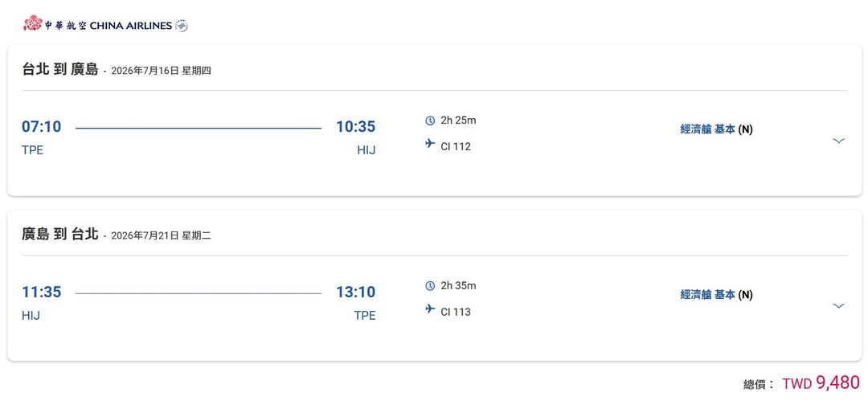Screen dimensions: 868x413
Task: Expand the Hiroshima to Taipei flight details
Action: [838, 306]
